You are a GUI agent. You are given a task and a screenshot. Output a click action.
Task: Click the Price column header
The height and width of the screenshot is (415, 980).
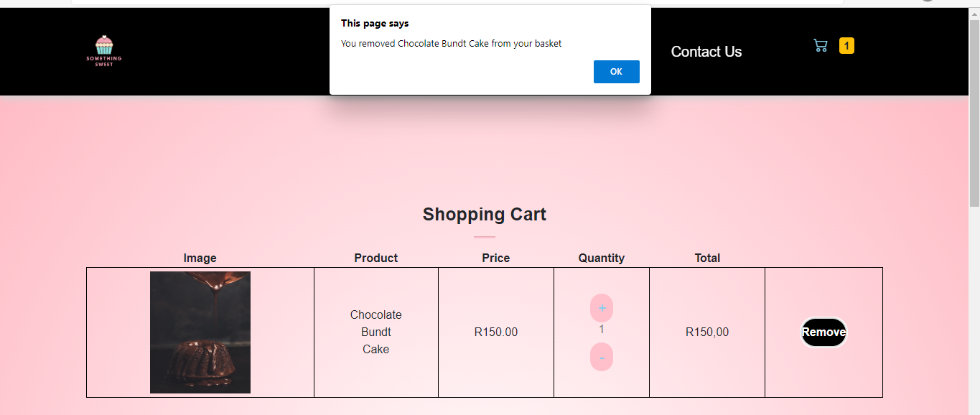[495, 258]
